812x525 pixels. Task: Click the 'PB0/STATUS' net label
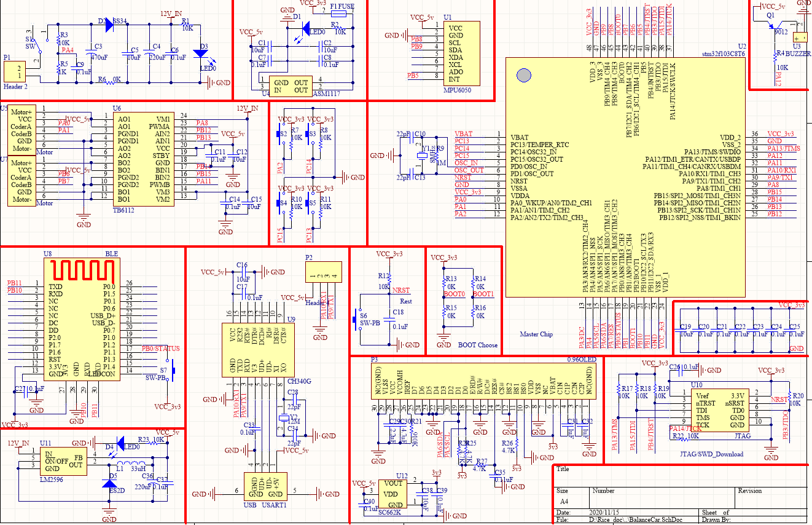click(x=160, y=349)
